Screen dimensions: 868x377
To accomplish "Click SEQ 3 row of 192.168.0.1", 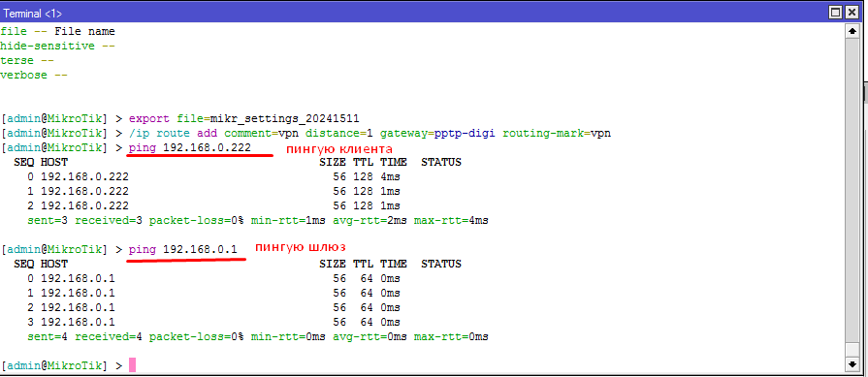I will [x=213, y=322].
